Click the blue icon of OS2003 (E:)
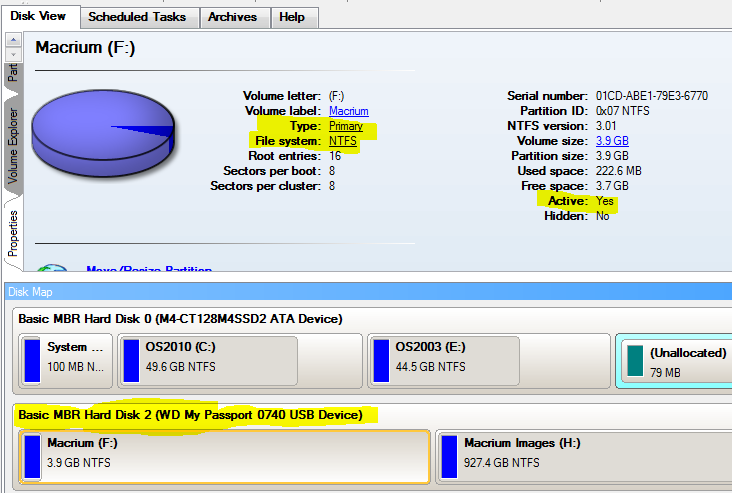The width and height of the screenshot is (732, 493). coord(381,361)
